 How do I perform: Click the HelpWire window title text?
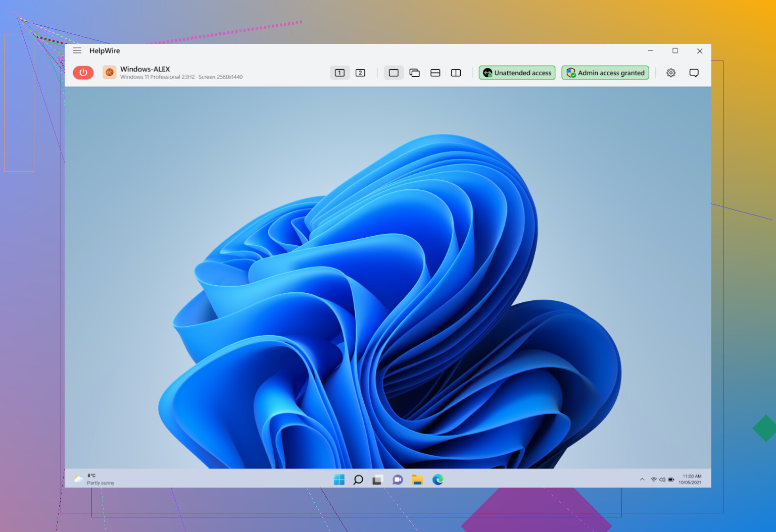(105, 50)
